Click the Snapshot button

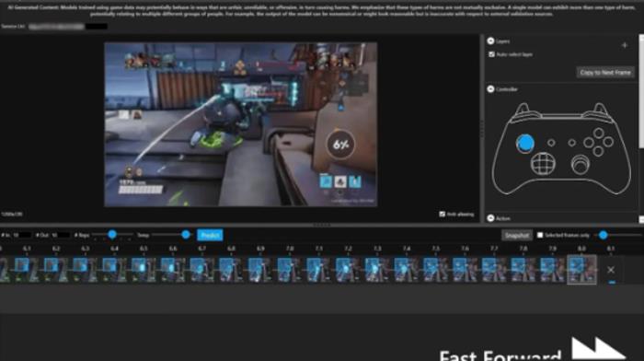517,235
